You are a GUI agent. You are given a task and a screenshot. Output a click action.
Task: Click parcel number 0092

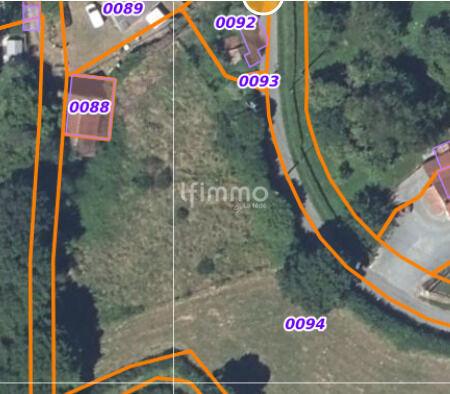pos(236,23)
